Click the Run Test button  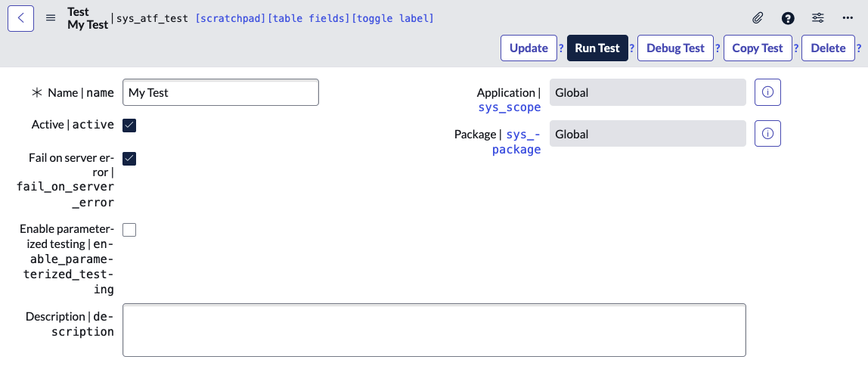tap(597, 48)
